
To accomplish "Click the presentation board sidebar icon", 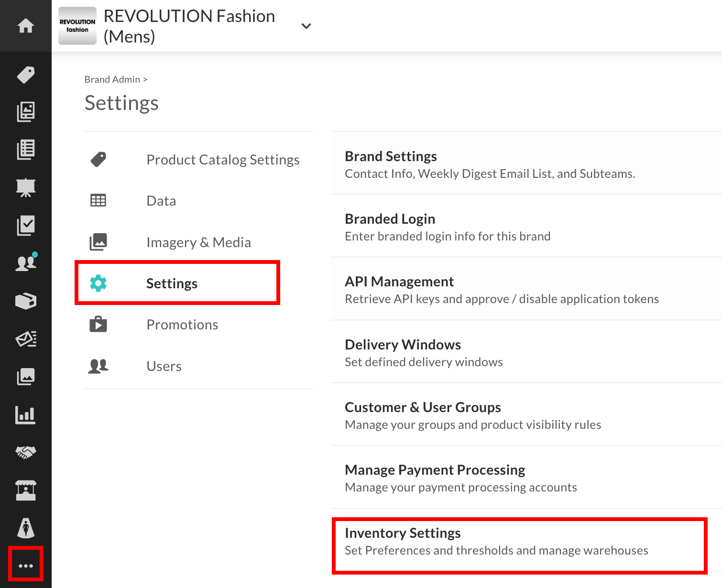I will tap(26, 187).
